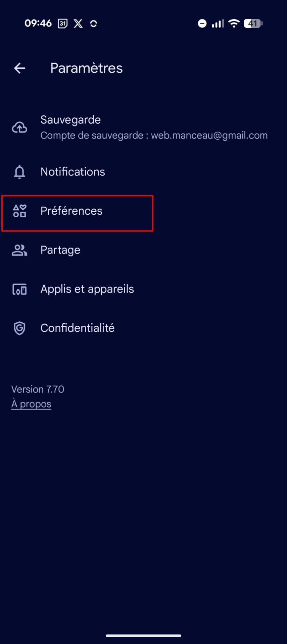
Task: Go to Confidentialité settings
Action: click(78, 328)
